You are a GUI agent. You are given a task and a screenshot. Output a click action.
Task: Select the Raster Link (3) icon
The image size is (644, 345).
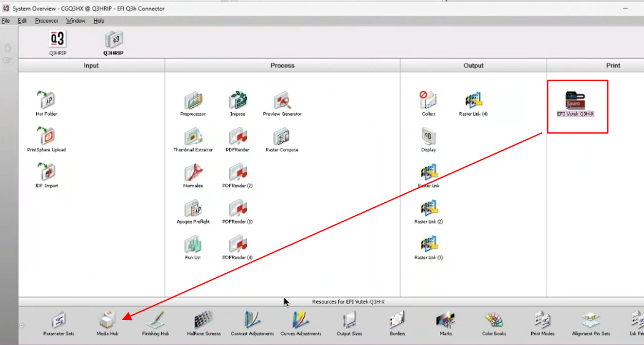tap(428, 244)
